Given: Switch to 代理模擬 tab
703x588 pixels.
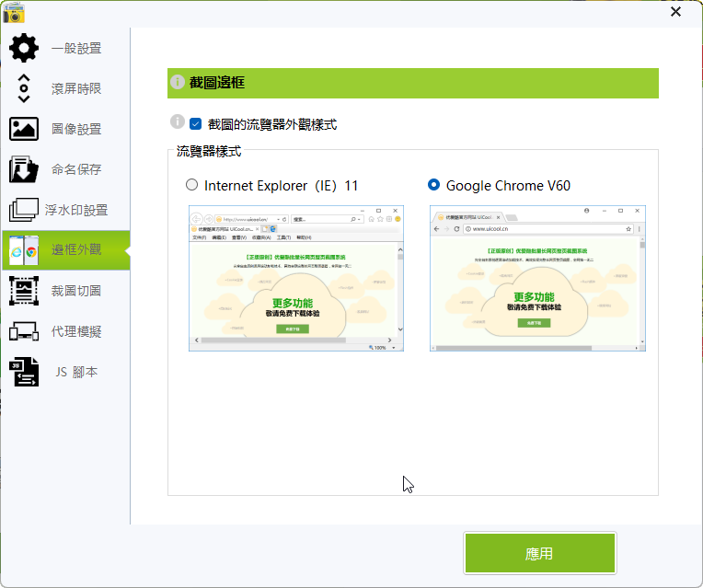Looking at the screenshot, I should pyautogui.click(x=66, y=331).
